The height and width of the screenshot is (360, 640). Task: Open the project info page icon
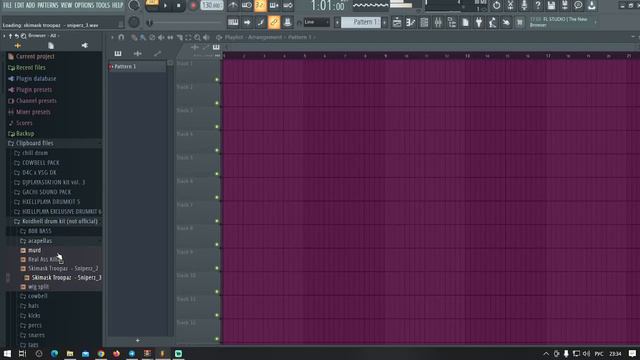click(465, 22)
